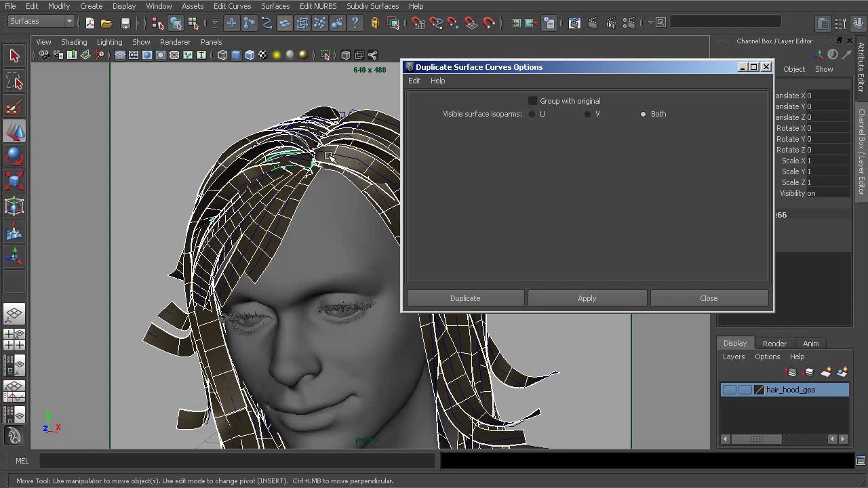Image resolution: width=868 pixels, height=488 pixels.
Task: Select the arrow Select tool in toolbox
Action: pyautogui.click(x=14, y=56)
